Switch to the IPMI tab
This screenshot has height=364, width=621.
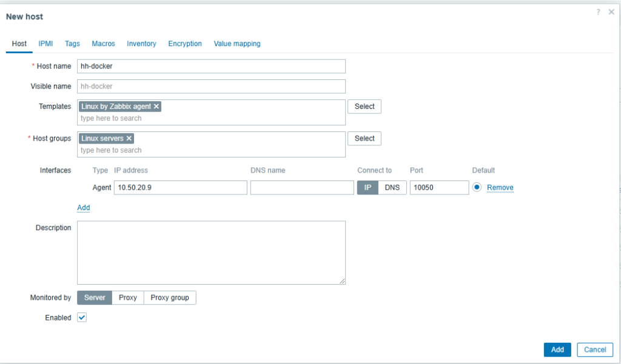pyautogui.click(x=45, y=44)
